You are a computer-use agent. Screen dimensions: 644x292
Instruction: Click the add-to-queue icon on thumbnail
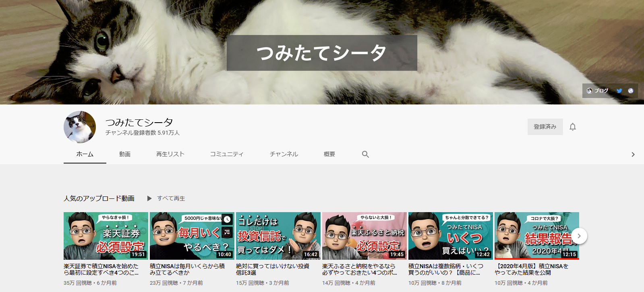[227, 232]
